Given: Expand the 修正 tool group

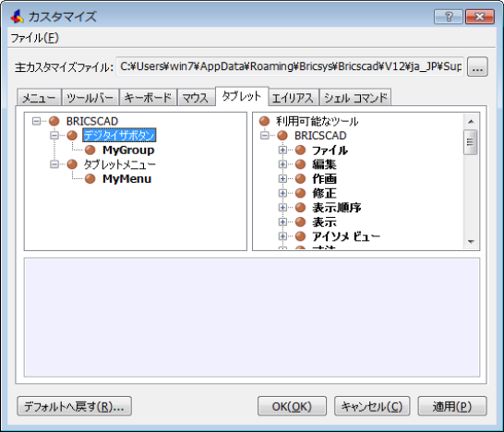Looking at the screenshot, I should [x=282, y=193].
